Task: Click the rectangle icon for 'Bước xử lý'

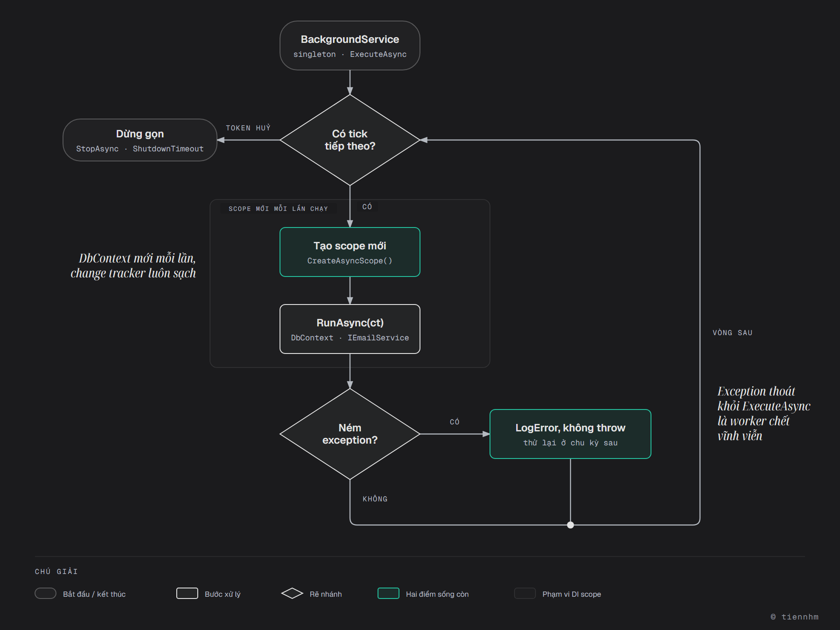Action: [187, 593]
